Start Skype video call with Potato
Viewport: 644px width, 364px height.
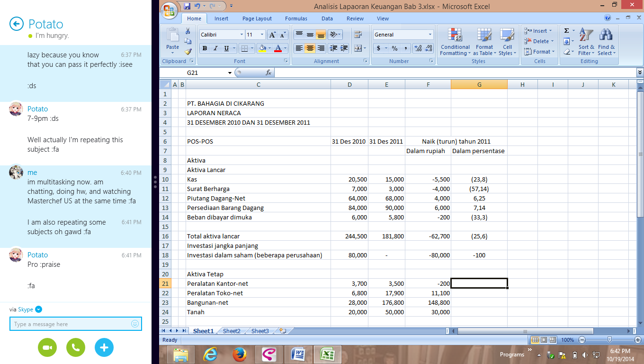coord(47,347)
